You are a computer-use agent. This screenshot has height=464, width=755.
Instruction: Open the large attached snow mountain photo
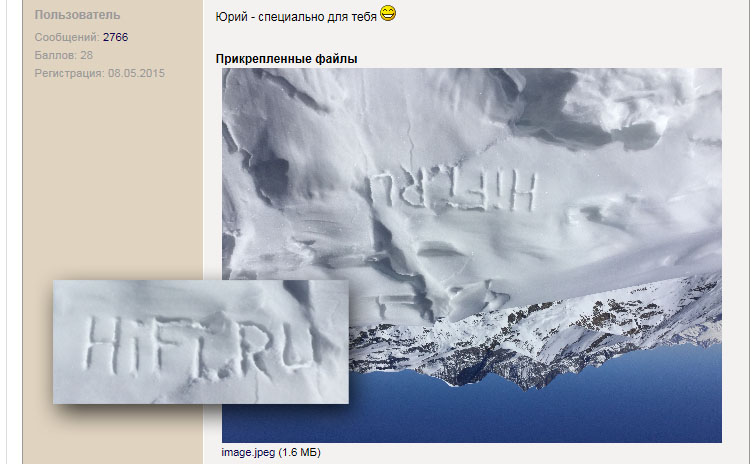[x=471, y=255]
